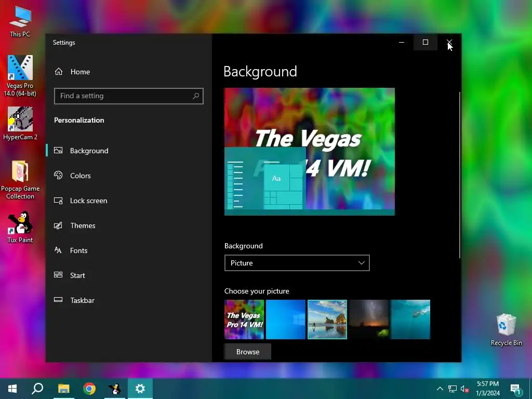
Task: Open taskbar Search magnifier
Action: 37,389
